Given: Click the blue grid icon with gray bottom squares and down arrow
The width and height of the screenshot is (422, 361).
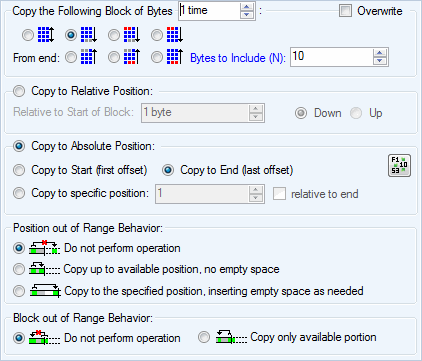Looking at the screenshot, I should [x=89, y=35].
